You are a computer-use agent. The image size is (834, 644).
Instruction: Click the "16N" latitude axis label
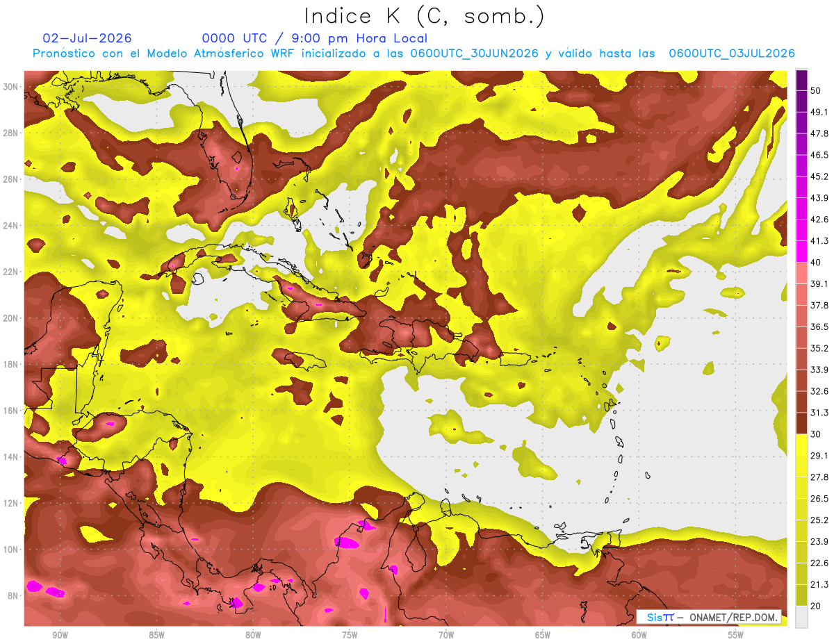point(10,411)
